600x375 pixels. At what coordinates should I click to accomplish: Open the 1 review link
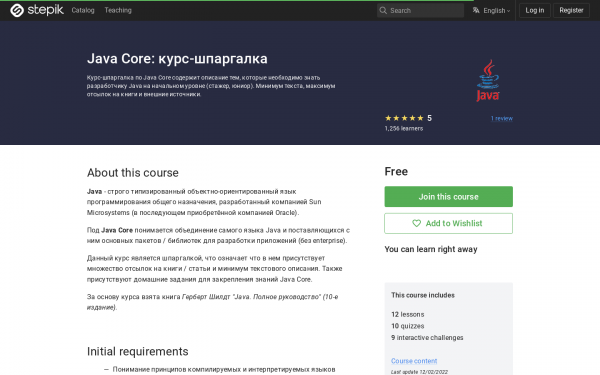(x=502, y=119)
